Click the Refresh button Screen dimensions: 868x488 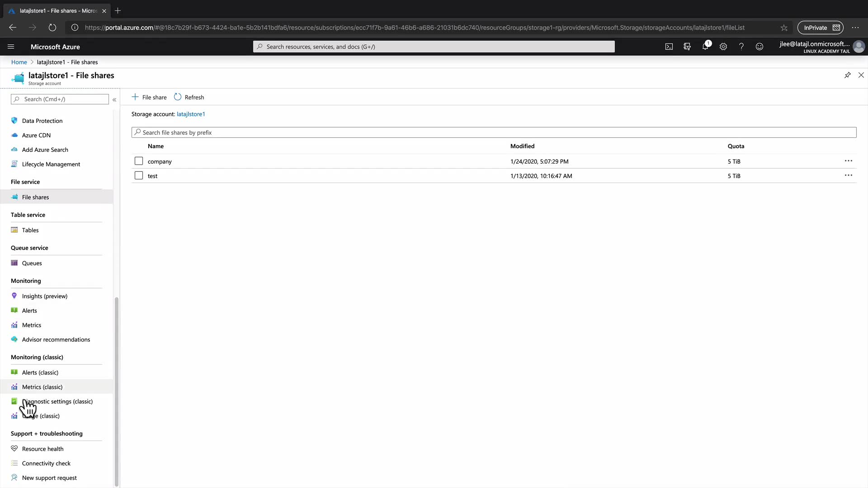click(189, 97)
